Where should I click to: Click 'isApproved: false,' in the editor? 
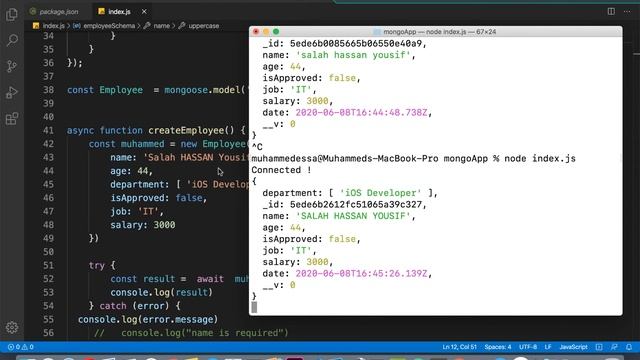(x=158, y=198)
